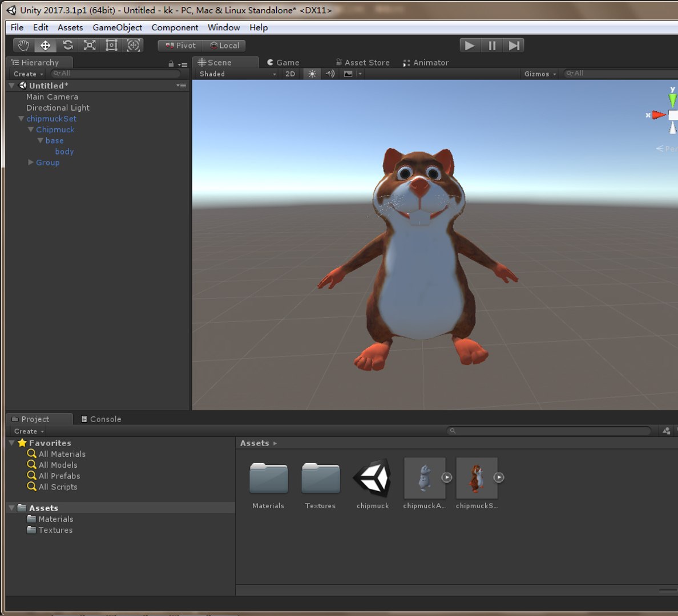This screenshot has width=678, height=616.
Task: Select chipmuckA model asset thumbnail
Action: point(425,477)
